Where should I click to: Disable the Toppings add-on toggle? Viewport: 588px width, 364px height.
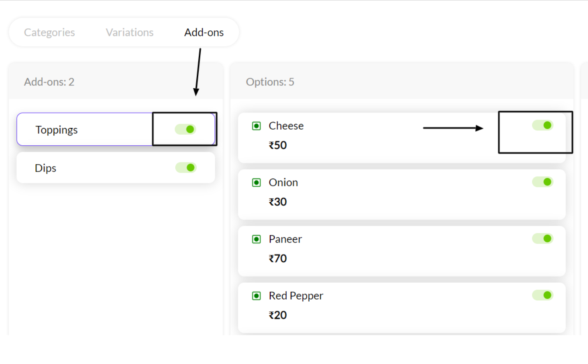[186, 129]
